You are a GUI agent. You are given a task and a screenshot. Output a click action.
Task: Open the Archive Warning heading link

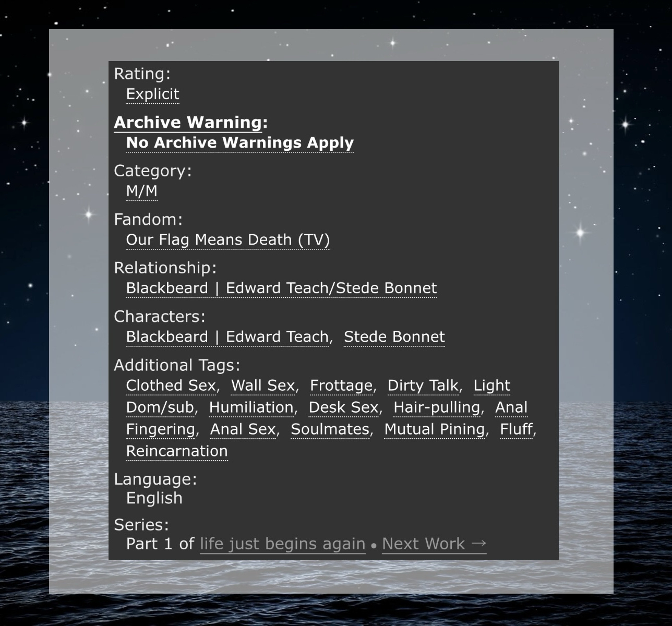coord(188,123)
